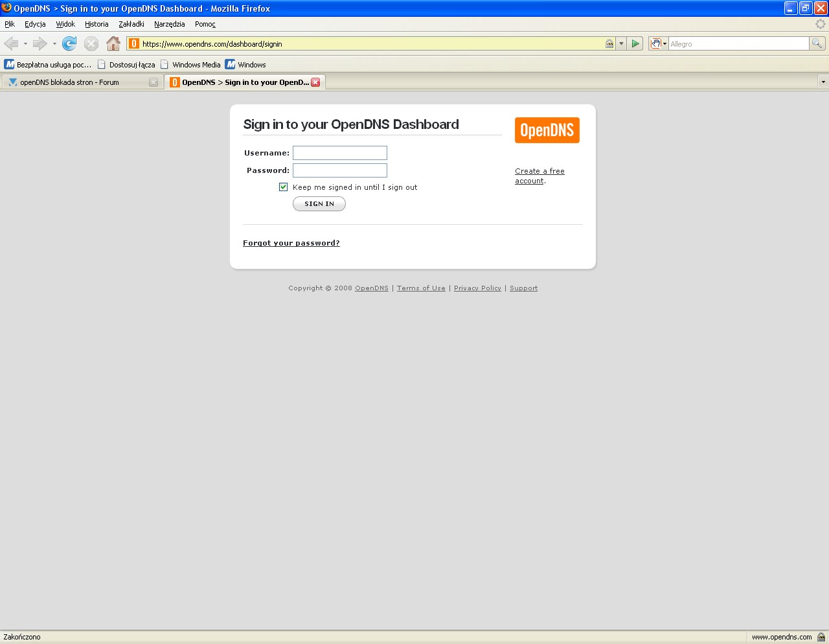829x644 pixels.
Task: Click the Stop loading icon
Action: [x=91, y=43]
